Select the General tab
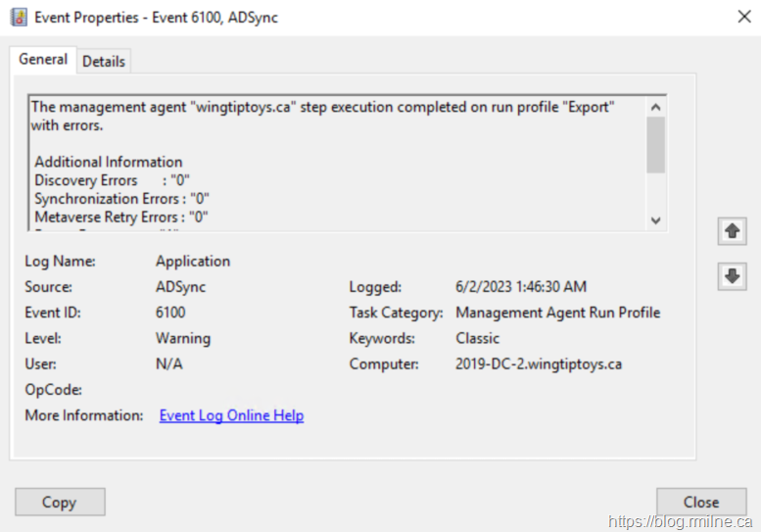This screenshot has width=761, height=532. pos(43,60)
